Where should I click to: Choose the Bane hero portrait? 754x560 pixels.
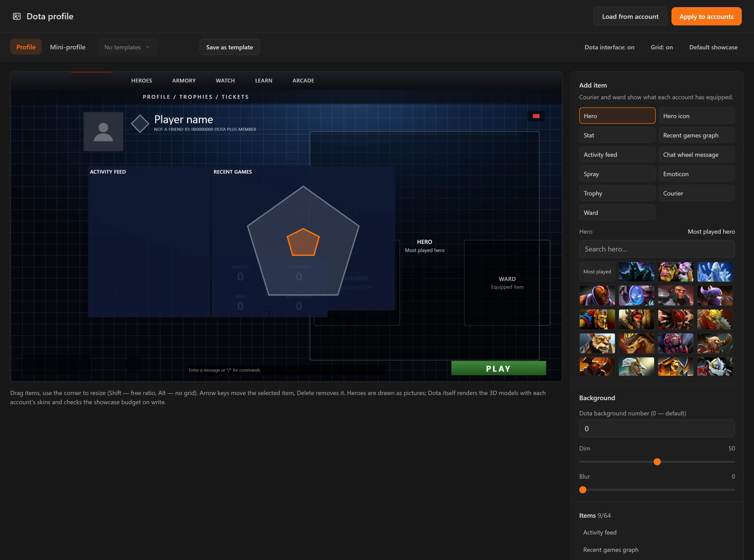pos(715,295)
